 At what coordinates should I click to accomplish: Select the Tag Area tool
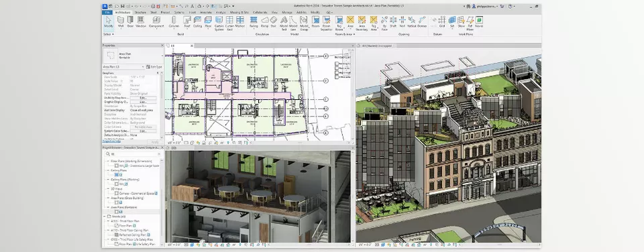[374, 23]
